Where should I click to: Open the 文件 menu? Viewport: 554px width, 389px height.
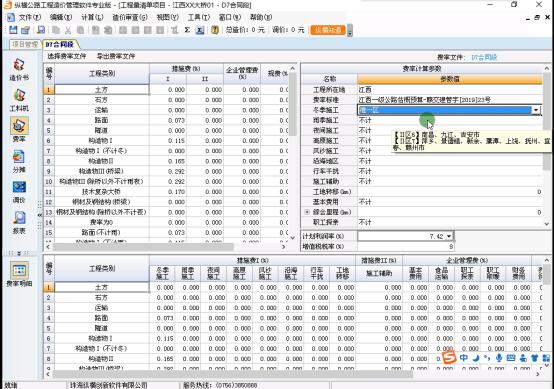(x=30, y=17)
